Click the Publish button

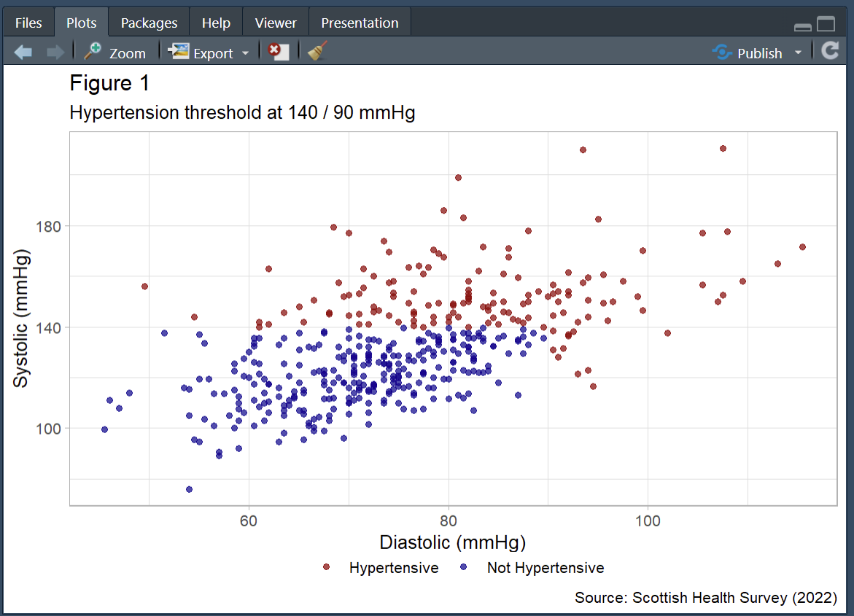[748, 52]
